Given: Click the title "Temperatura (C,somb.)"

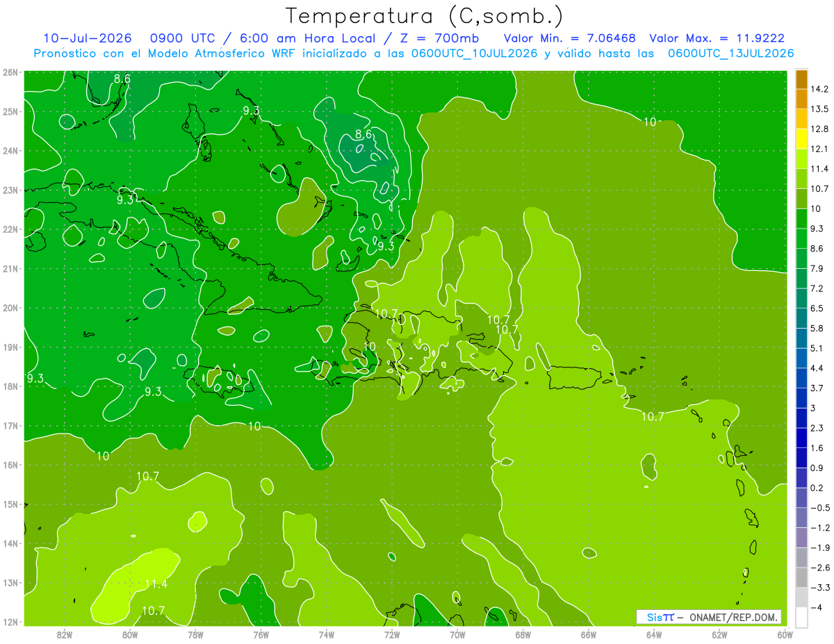Looking at the screenshot, I should pos(424,15).
